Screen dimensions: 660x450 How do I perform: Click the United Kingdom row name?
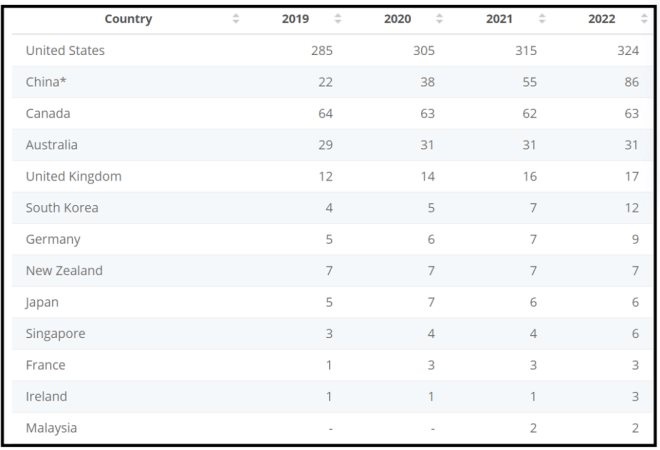pos(74,176)
